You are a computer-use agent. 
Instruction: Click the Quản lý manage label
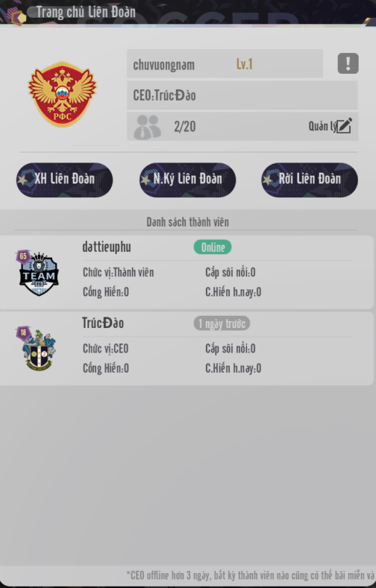(x=322, y=127)
